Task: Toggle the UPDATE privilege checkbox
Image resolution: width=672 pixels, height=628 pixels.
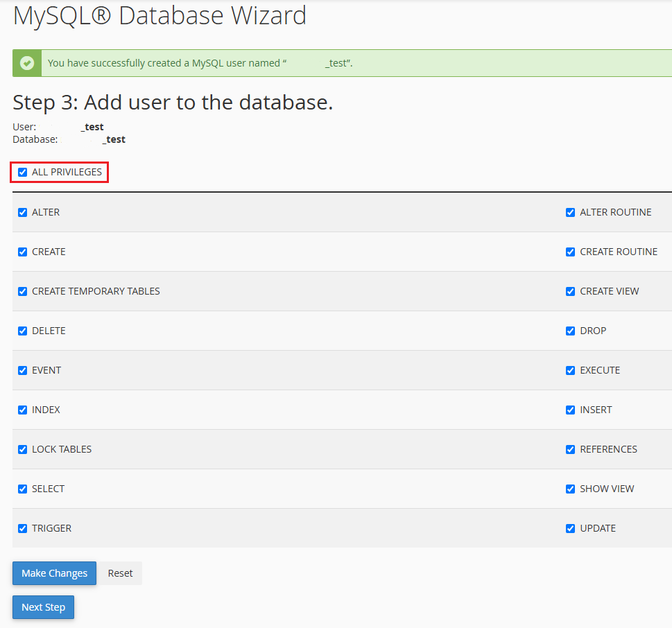Action: (571, 528)
